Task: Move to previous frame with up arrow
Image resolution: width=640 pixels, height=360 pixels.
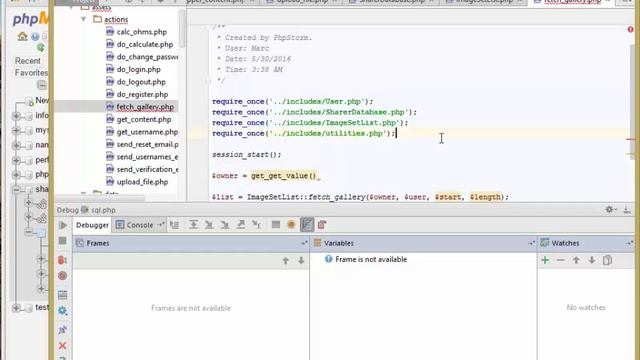Action: pyautogui.click(x=286, y=261)
